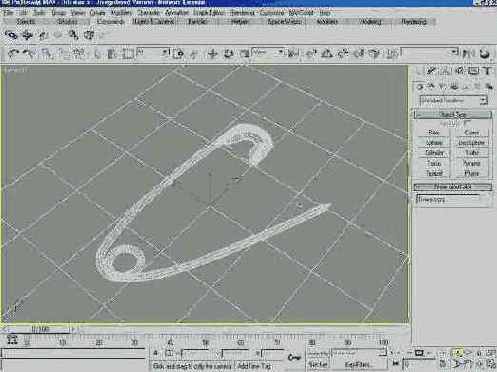Open the Hierarchy tab in the command panel
The image size is (497, 372).
445,71
